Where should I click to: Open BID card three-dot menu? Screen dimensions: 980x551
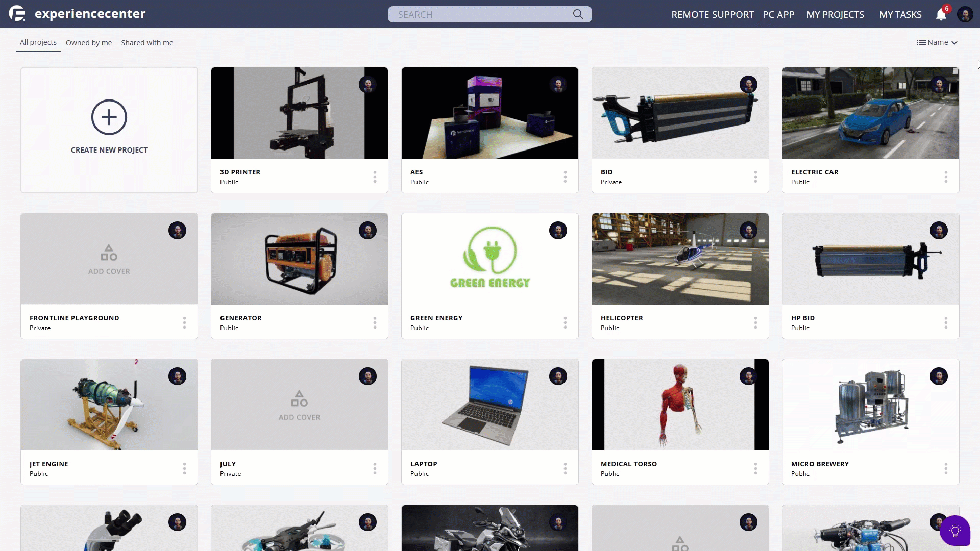tap(755, 177)
